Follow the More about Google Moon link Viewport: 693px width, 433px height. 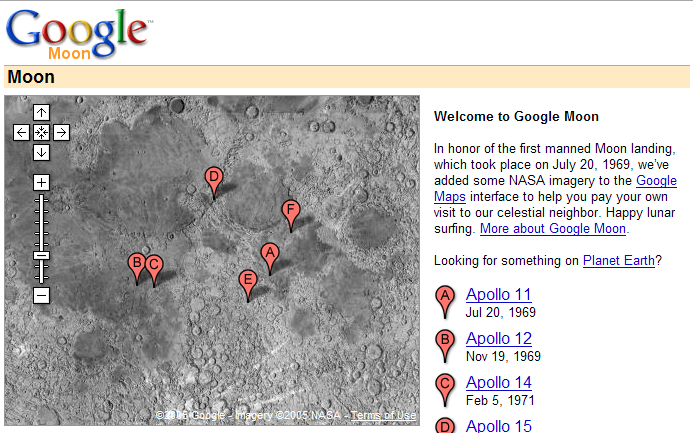coord(553,229)
